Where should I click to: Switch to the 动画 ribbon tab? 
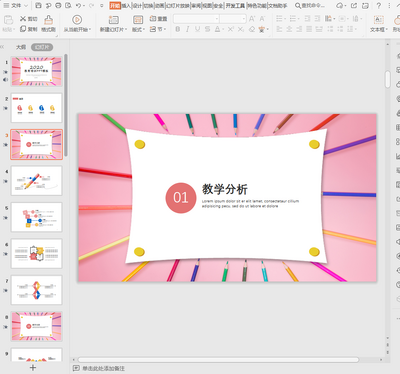[x=160, y=6]
